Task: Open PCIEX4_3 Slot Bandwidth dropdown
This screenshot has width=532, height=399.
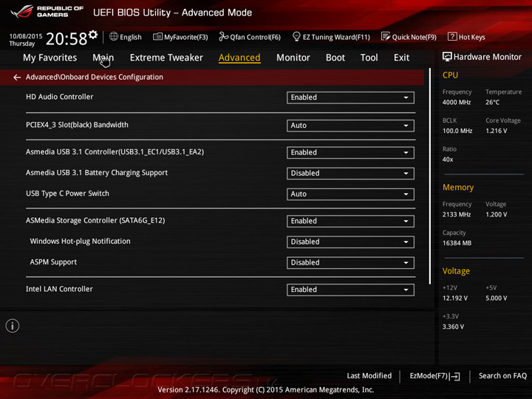Action: [350, 126]
